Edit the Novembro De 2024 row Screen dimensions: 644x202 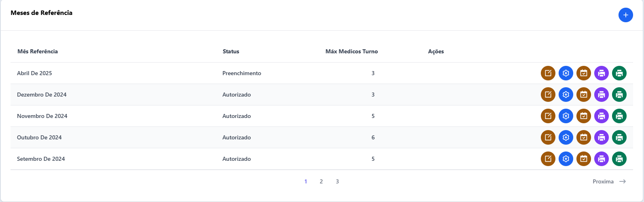pyautogui.click(x=548, y=116)
